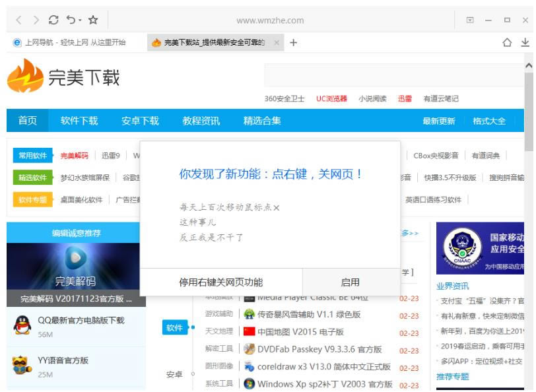Click the 常用软件 category label
536x392 pixels.
[x=33, y=156]
